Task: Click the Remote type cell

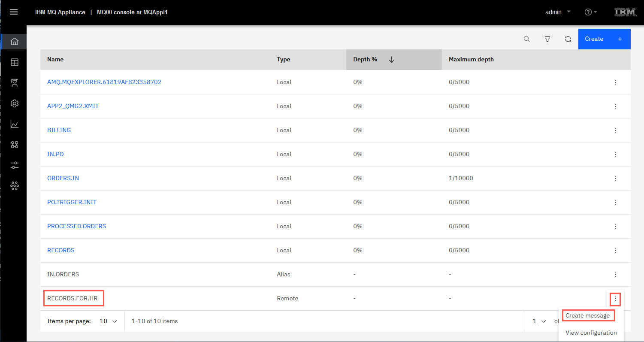Action: point(287,298)
